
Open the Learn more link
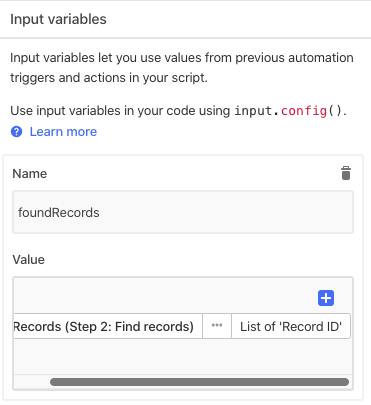point(63,132)
